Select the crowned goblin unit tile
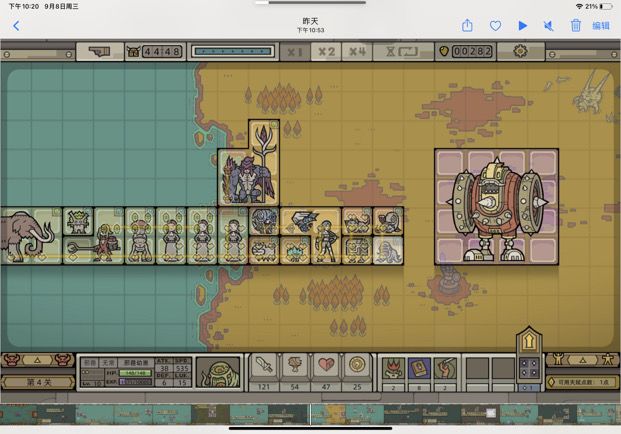The height and width of the screenshot is (434, 621). click(x=78, y=222)
